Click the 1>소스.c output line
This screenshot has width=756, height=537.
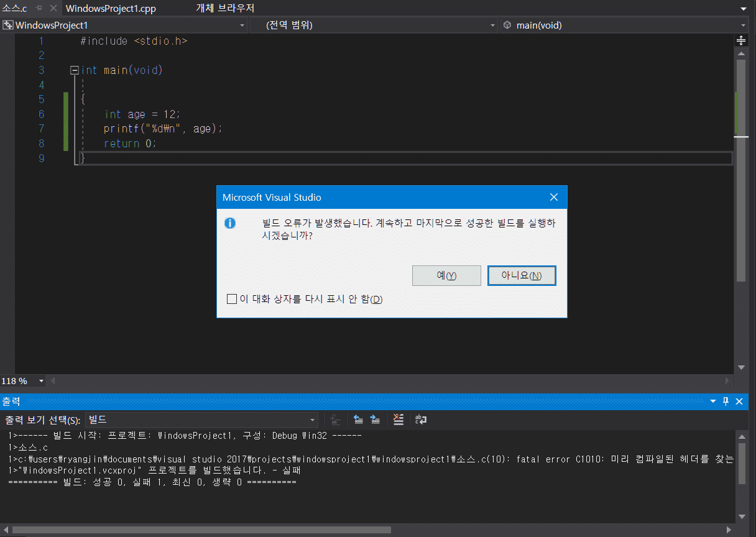click(29, 447)
